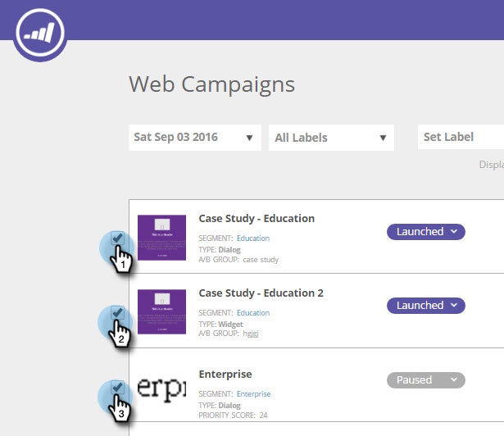Open Case Study - Education 2 campaign title
The image size is (504, 436).
pyautogui.click(x=261, y=293)
